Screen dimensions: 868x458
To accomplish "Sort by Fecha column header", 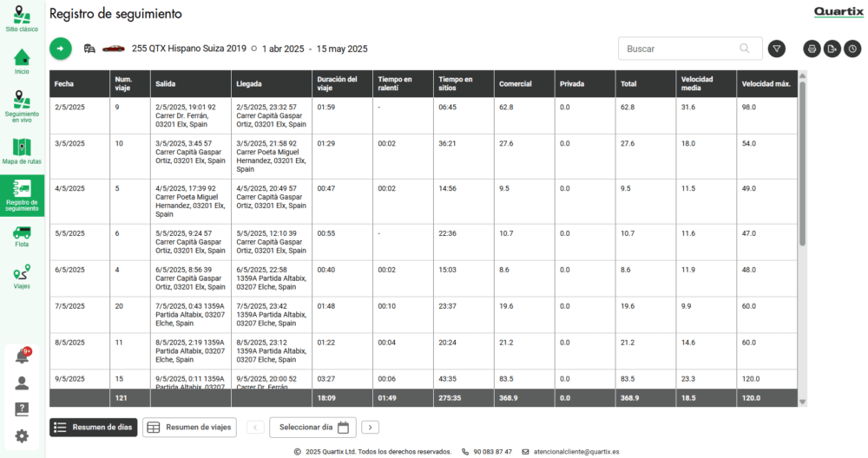I will coord(80,84).
